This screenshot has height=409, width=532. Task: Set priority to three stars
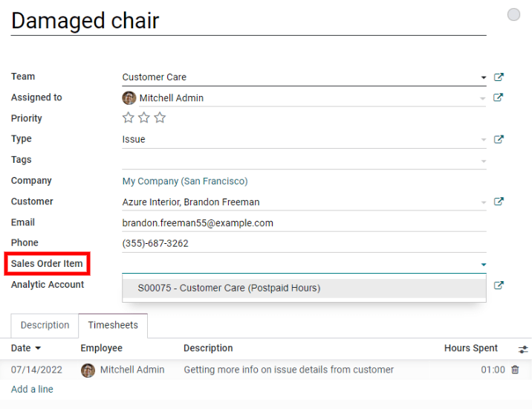pyautogui.click(x=160, y=118)
